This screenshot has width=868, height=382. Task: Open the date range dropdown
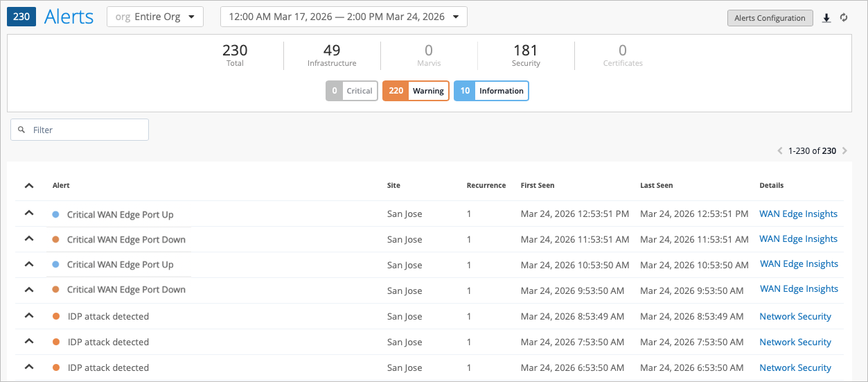tap(344, 17)
